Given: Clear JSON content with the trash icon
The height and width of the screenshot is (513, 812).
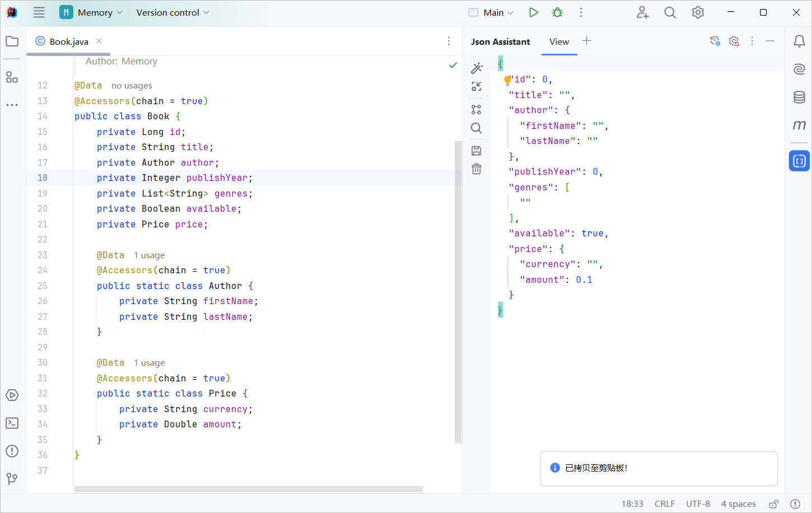Looking at the screenshot, I should tap(476, 169).
